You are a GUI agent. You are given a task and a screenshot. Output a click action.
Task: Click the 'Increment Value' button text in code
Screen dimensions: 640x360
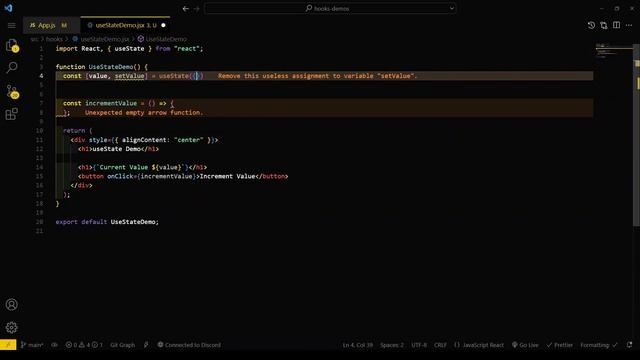click(x=227, y=176)
